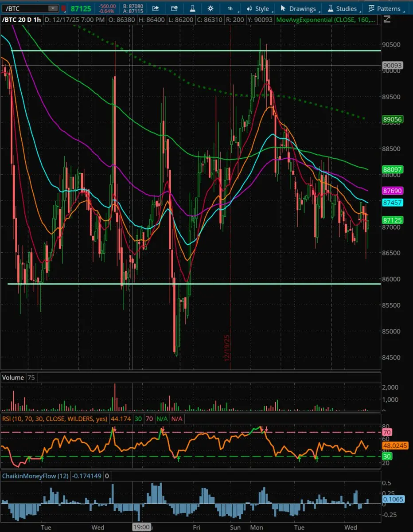Open the 1h timeframe selector
413x532 pixels.
(x=230, y=8)
